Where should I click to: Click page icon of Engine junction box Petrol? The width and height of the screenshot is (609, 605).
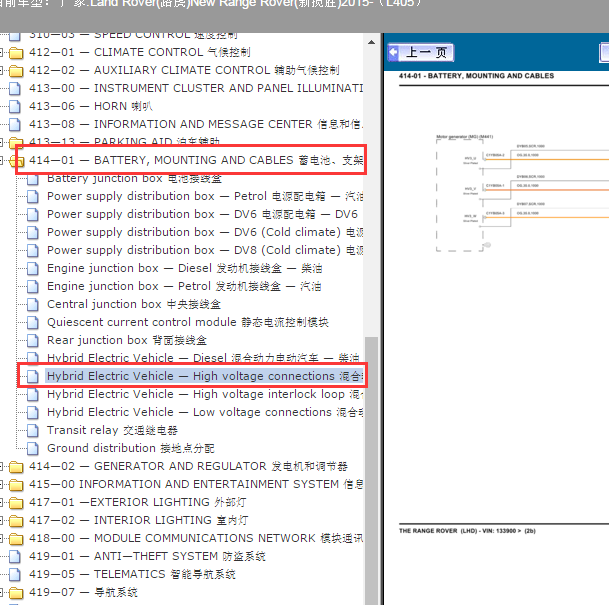click(x=33, y=287)
